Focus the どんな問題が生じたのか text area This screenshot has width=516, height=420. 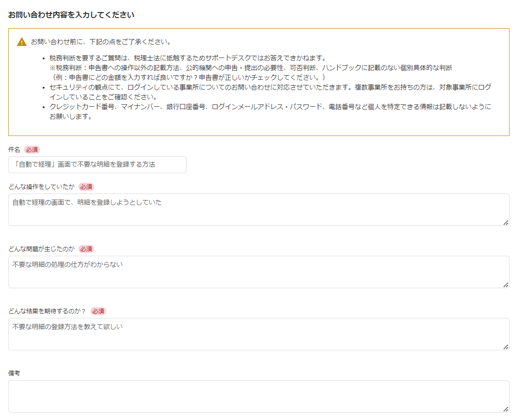click(x=258, y=272)
